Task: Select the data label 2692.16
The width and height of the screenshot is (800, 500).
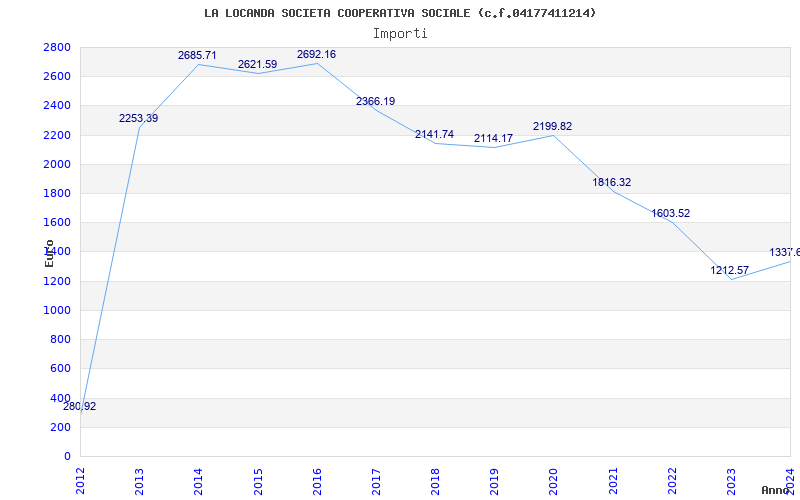Action: [316, 55]
